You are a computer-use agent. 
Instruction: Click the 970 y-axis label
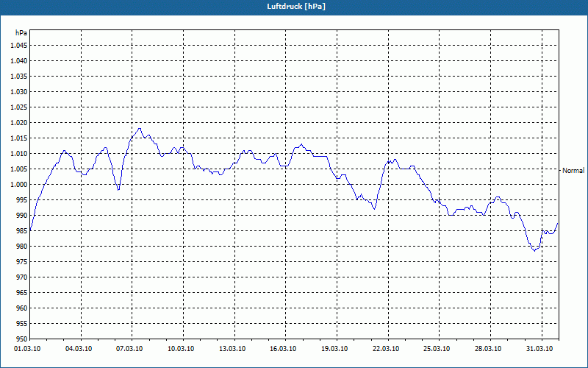[x=22, y=277]
